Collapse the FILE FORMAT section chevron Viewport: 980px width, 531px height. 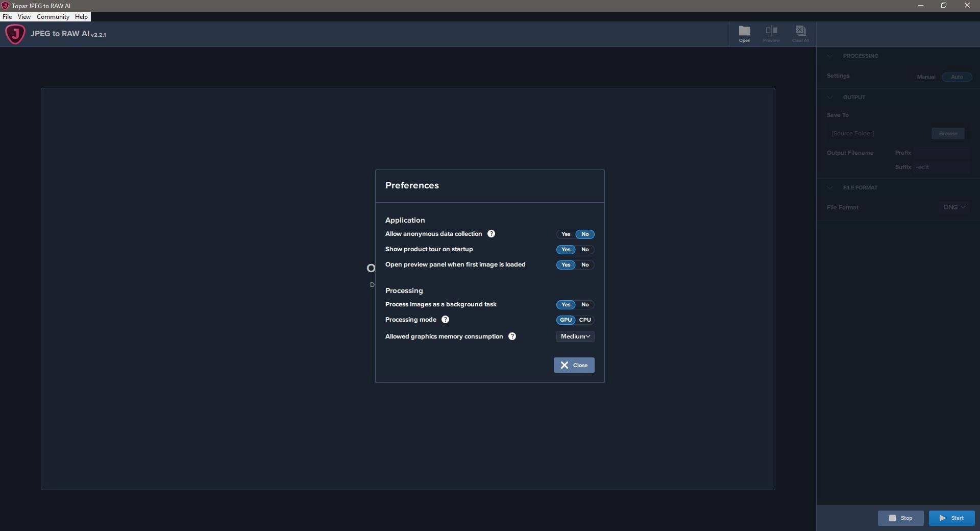pyautogui.click(x=830, y=188)
